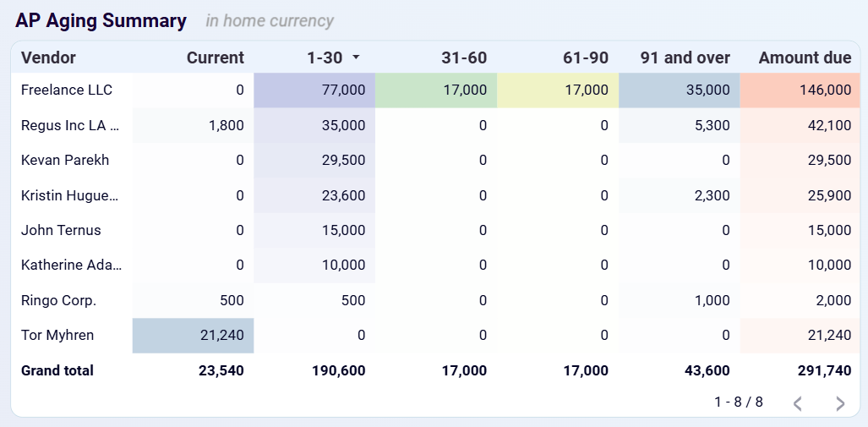
Task: Click the grand total 23,540 value
Action: click(x=221, y=370)
